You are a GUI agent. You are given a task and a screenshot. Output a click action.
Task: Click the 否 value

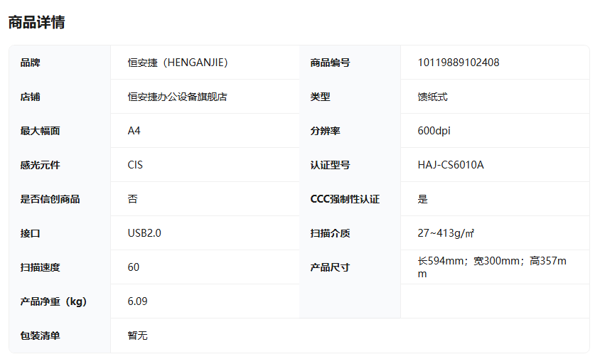pyautogui.click(x=132, y=198)
